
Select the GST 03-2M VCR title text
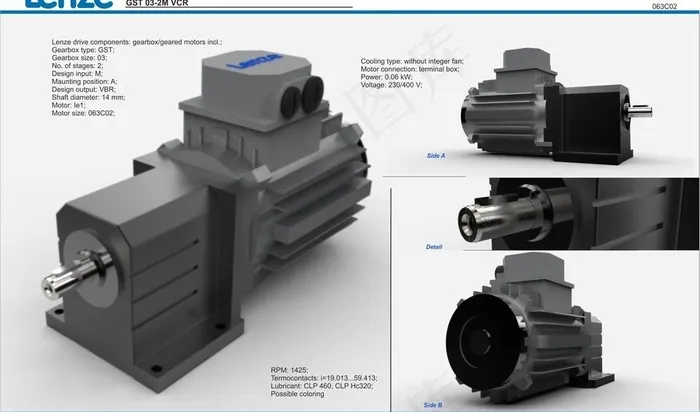tap(157, 4)
